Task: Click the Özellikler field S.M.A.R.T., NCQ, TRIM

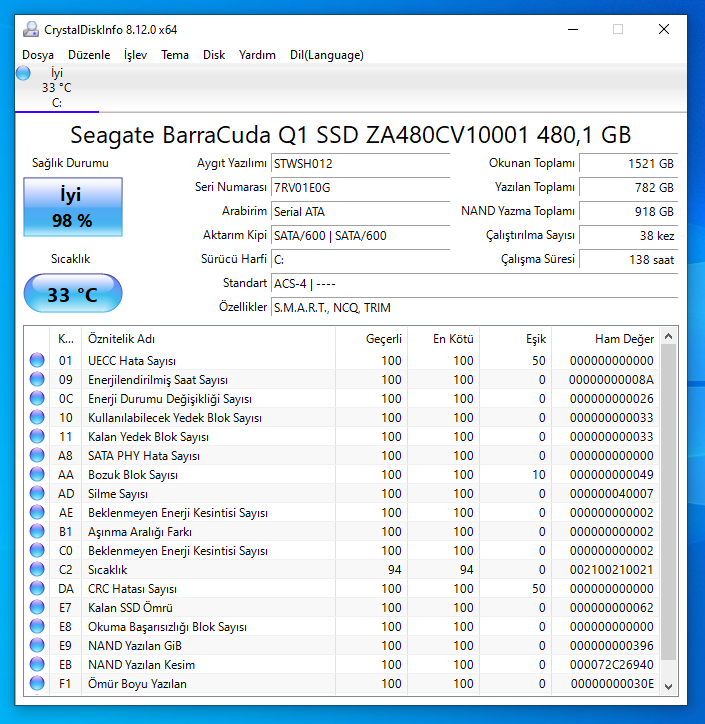Action: click(475, 308)
